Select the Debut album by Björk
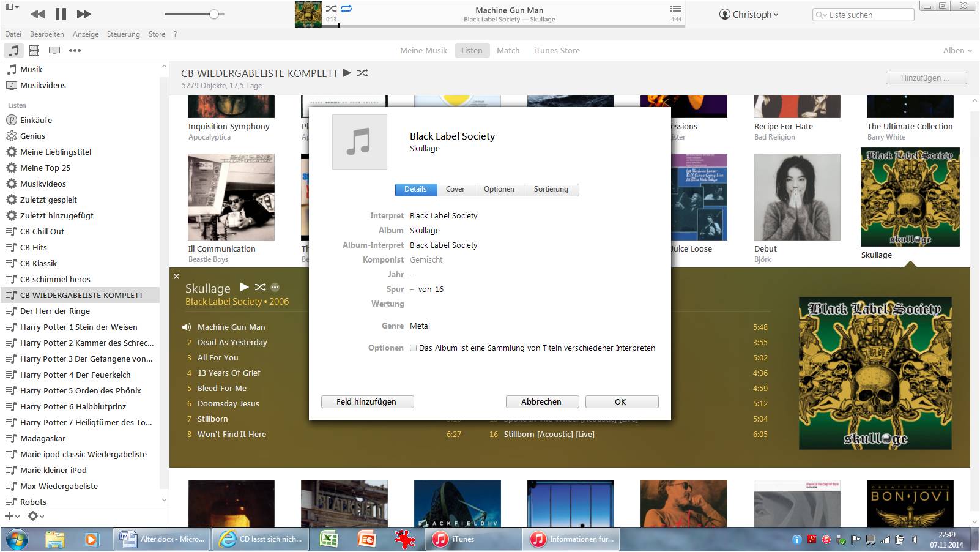Image resolution: width=980 pixels, height=552 pixels. click(x=797, y=197)
